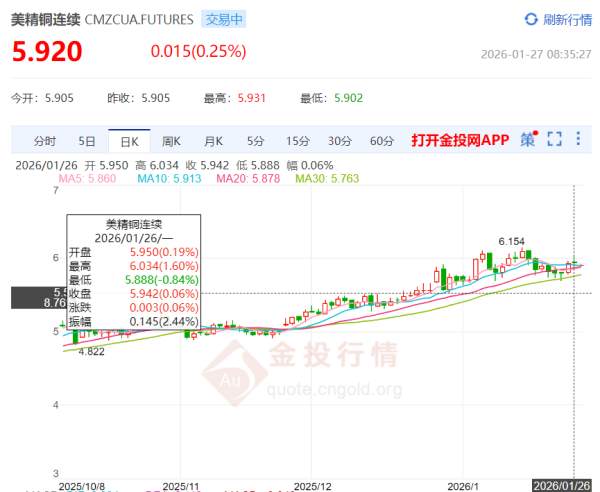Click the 2025/11 date label on axis
This screenshot has height=492, width=600.
point(181,487)
